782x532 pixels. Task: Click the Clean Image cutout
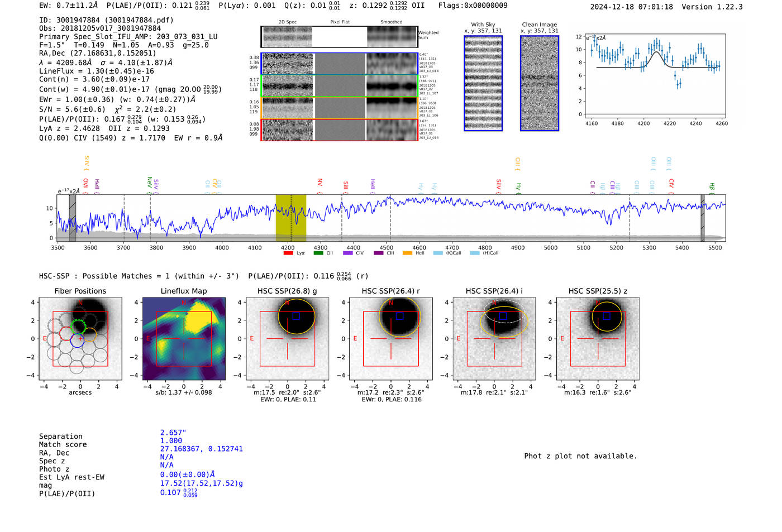pyautogui.click(x=540, y=83)
